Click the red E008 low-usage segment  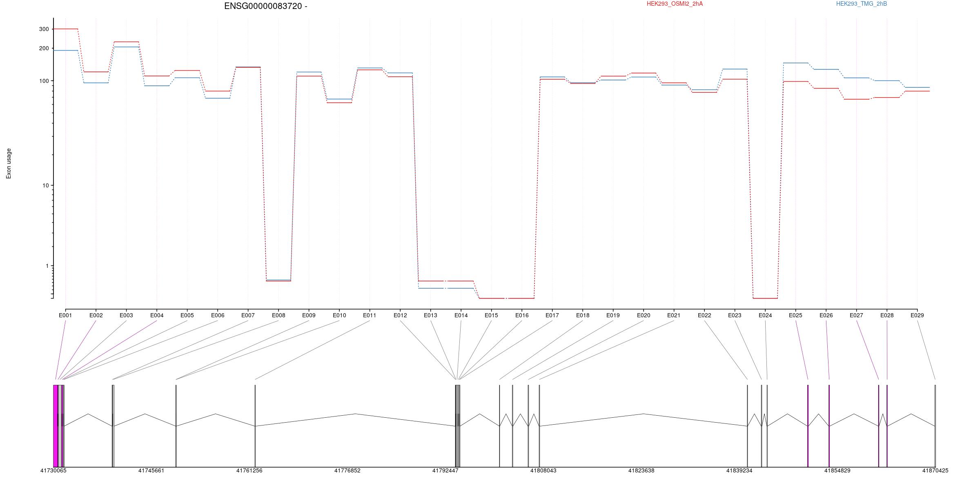tap(278, 281)
